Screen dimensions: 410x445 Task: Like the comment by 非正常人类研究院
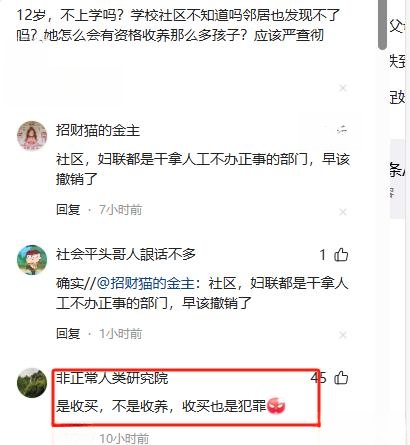coord(341,378)
